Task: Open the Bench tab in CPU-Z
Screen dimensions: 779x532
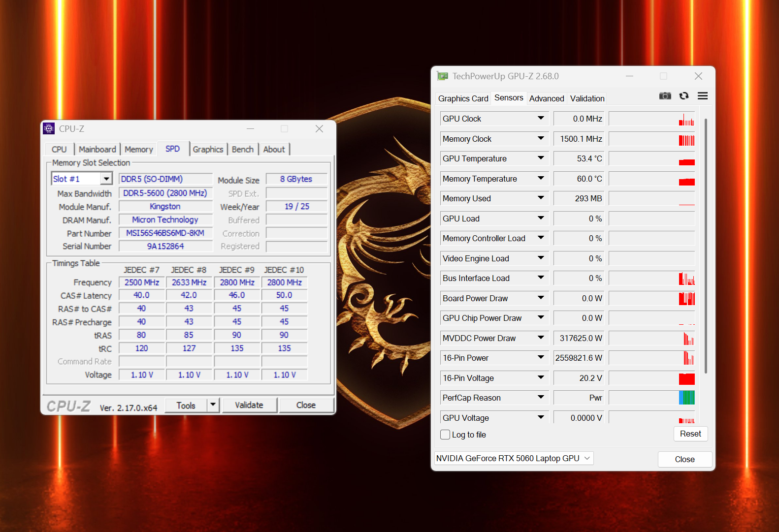Action: pos(242,149)
